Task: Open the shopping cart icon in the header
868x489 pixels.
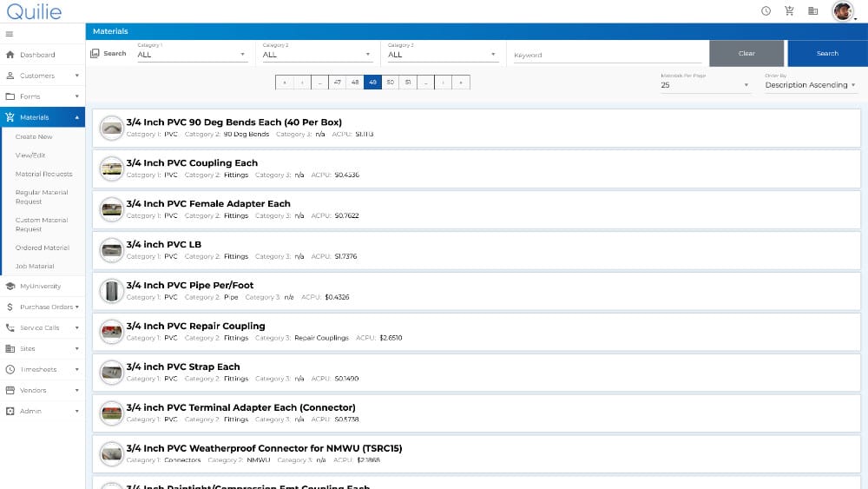Action: point(789,11)
